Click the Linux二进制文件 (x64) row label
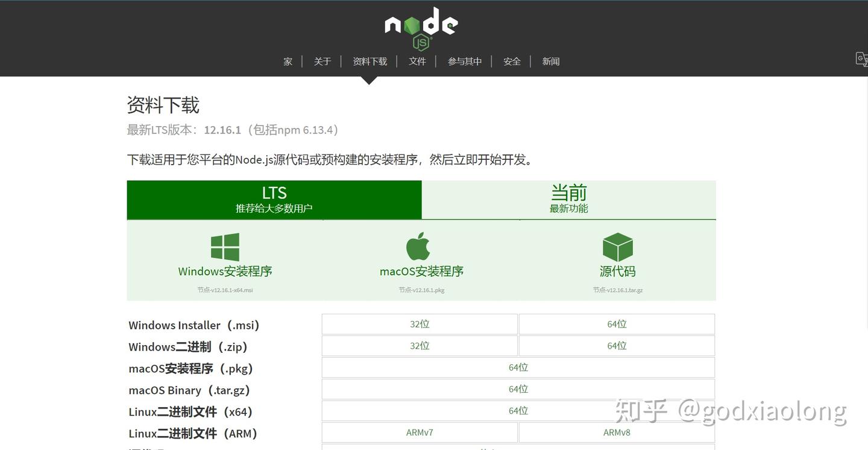868x450 pixels. pyautogui.click(x=191, y=412)
